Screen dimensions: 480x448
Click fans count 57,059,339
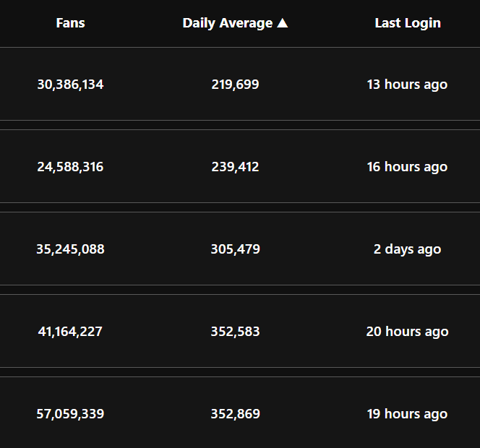point(70,414)
